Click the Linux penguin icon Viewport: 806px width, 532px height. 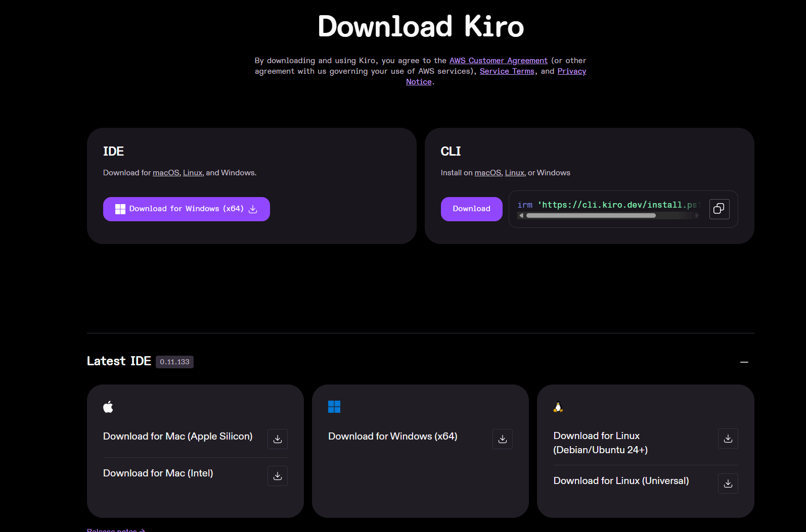pos(558,407)
